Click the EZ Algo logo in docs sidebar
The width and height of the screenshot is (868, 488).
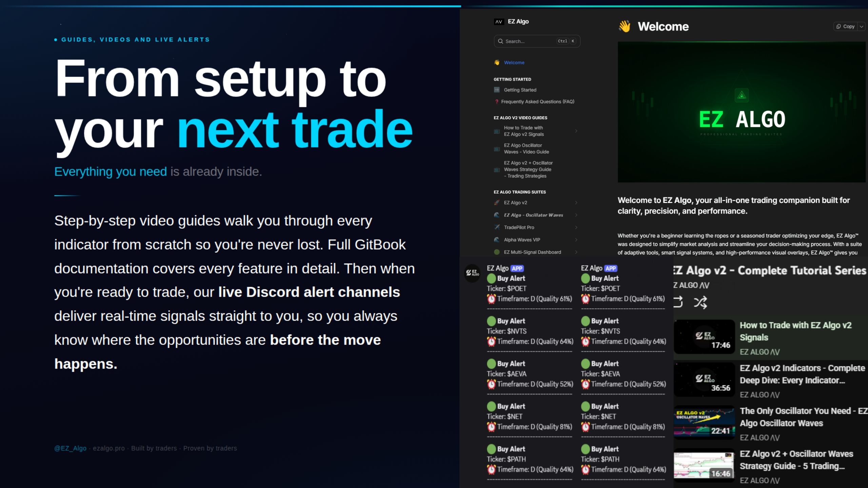pos(498,22)
